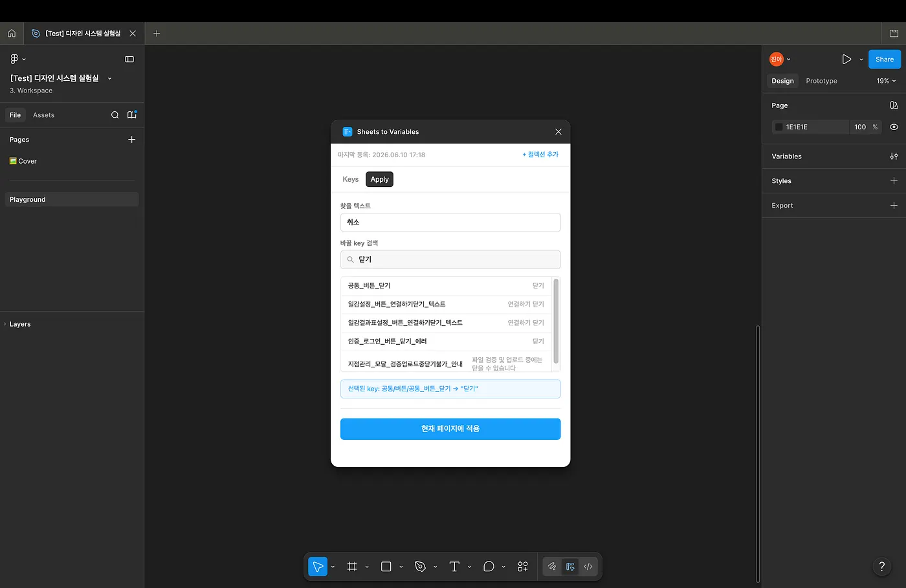Click the blue 현재 페이지에 적용 button
Image resolution: width=906 pixels, height=588 pixels.
450,429
